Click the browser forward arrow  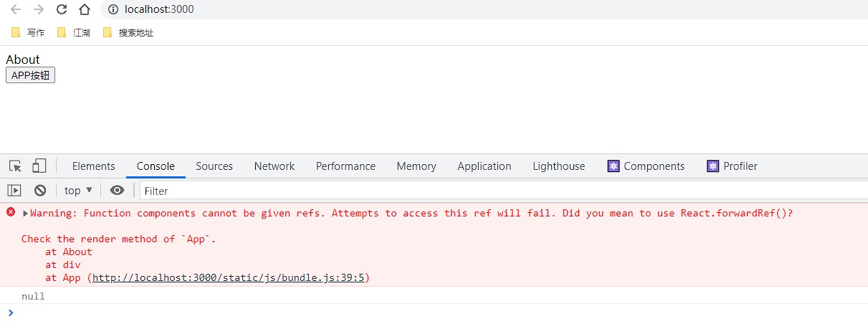click(39, 9)
